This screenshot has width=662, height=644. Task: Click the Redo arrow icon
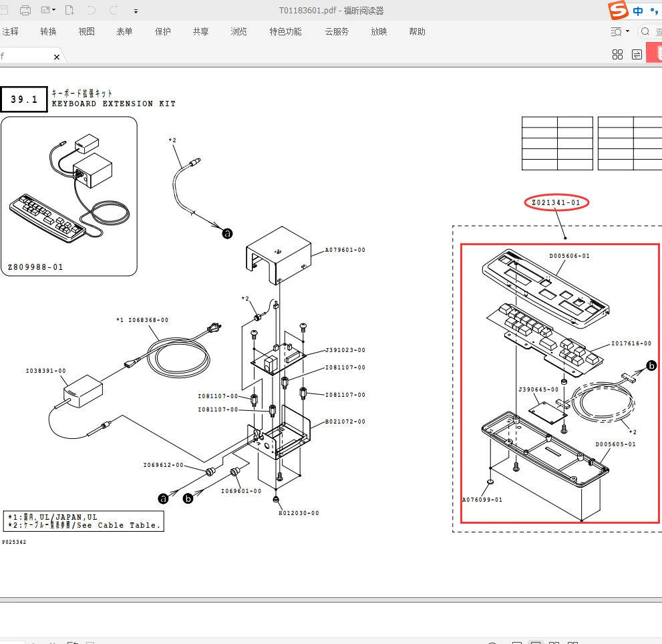114,10
